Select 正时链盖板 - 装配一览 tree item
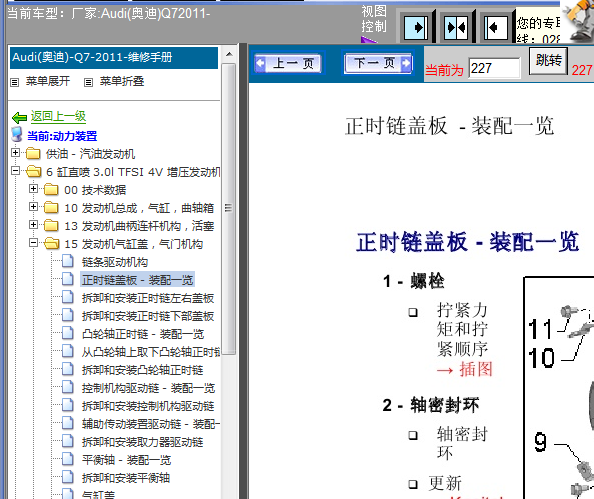Screen dimensions: 594x499 point(138,280)
